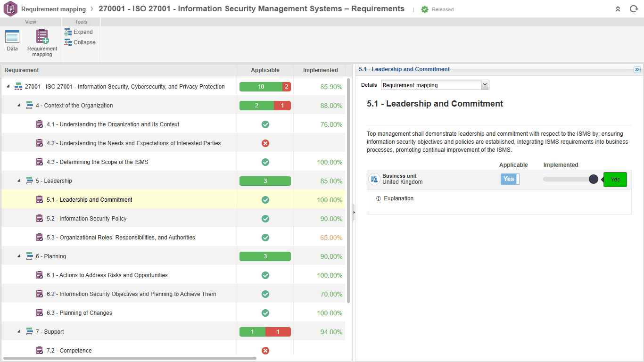The image size is (644, 362).
Task: Open the Requirement mapping toolbar icon
Action: tap(42, 36)
